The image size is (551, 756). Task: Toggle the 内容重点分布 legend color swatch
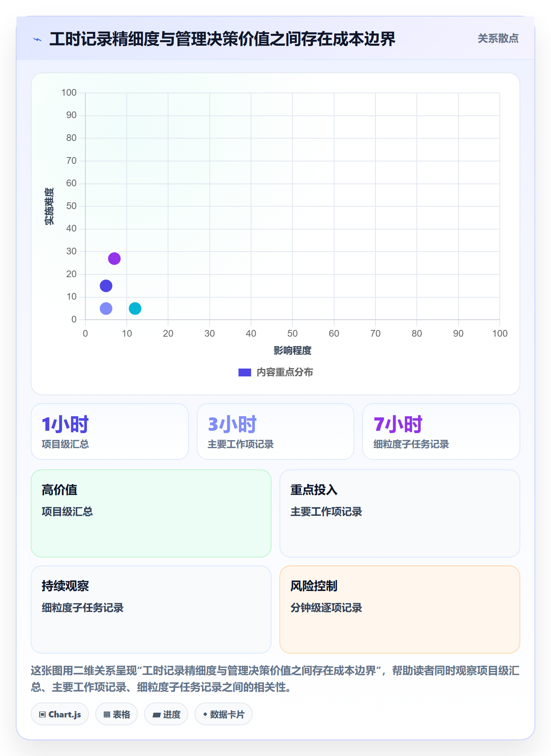[x=245, y=372]
